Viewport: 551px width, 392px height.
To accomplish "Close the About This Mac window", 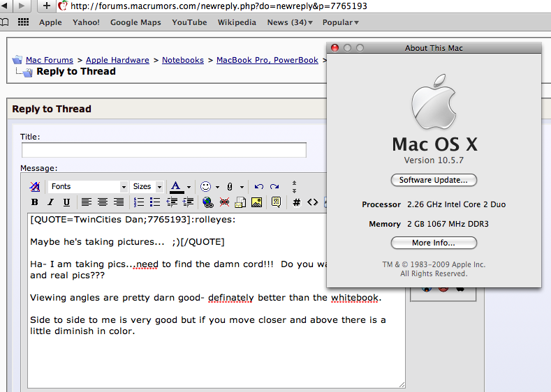I will click(x=335, y=47).
